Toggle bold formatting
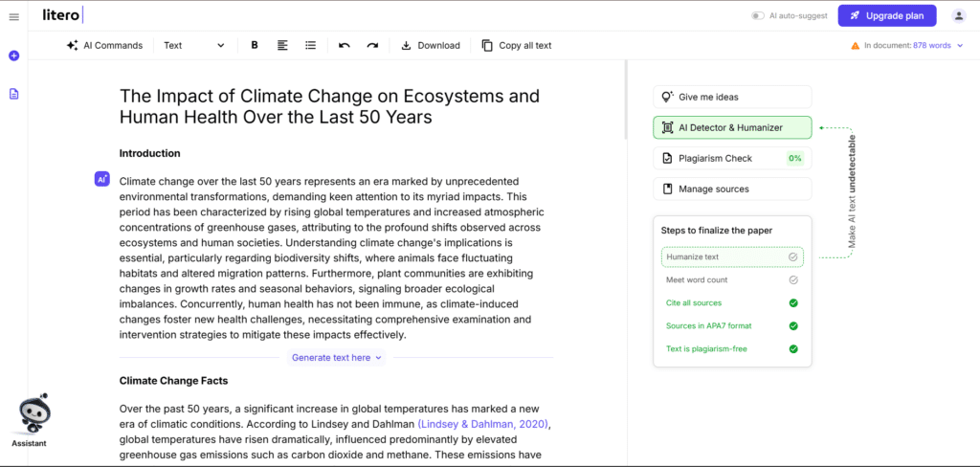The width and height of the screenshot is (980, 467). click(x=255, y=45)
